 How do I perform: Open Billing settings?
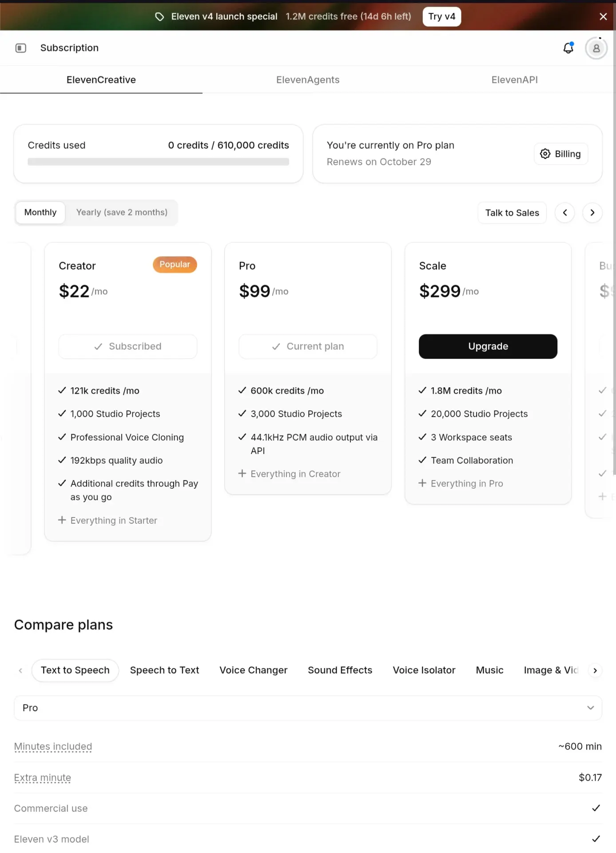pos(560,154)
